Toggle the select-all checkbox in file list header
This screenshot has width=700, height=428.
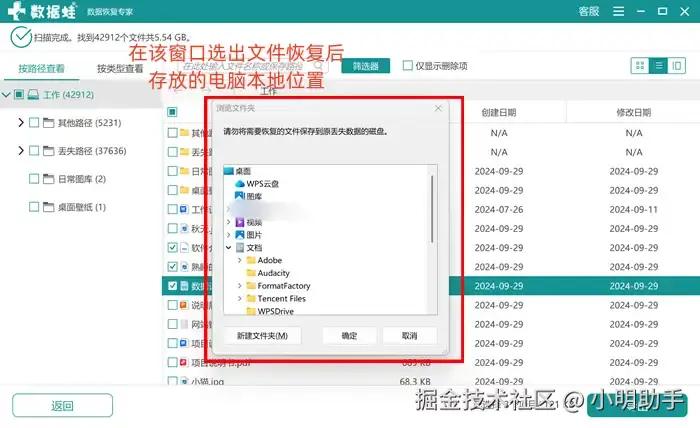point(172,112)
